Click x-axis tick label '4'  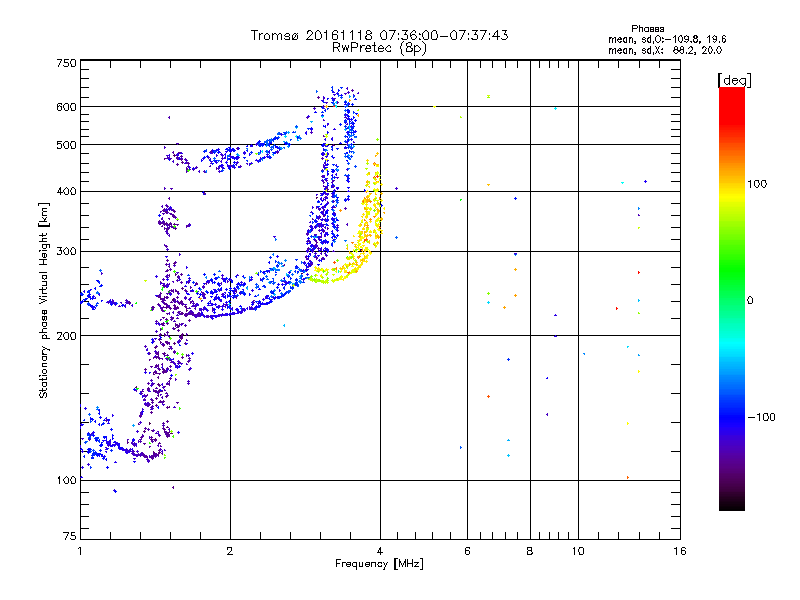tap(380, 551)
